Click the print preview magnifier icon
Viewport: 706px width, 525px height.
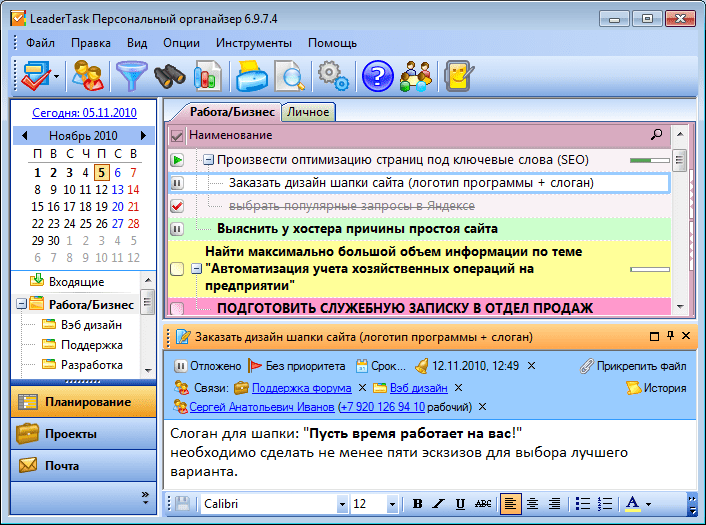[290, 76]
